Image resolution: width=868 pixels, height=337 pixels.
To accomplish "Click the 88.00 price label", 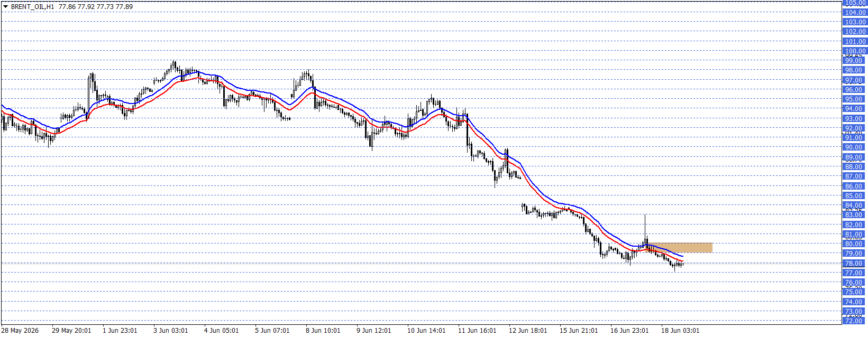I will (855, 167).
